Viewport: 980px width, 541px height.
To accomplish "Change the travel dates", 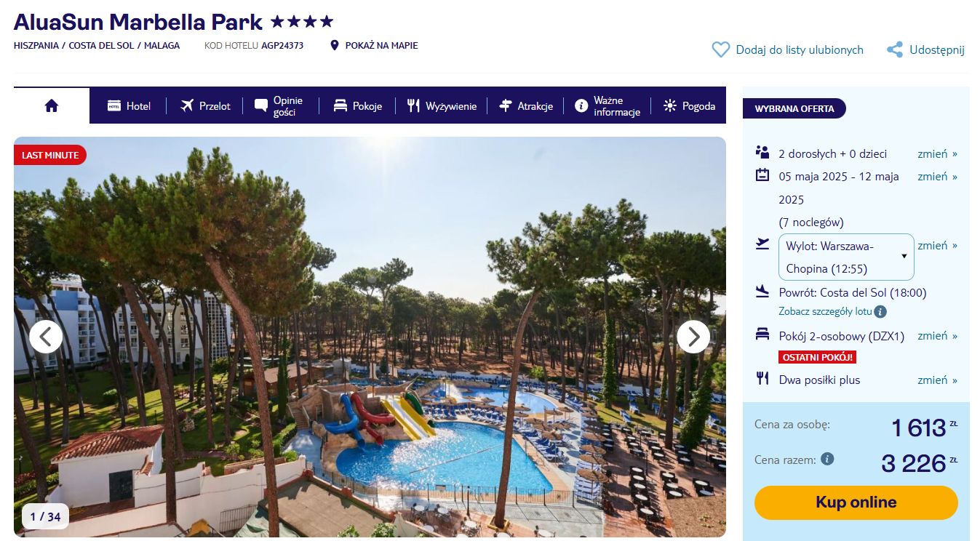I will pos(937,176).
